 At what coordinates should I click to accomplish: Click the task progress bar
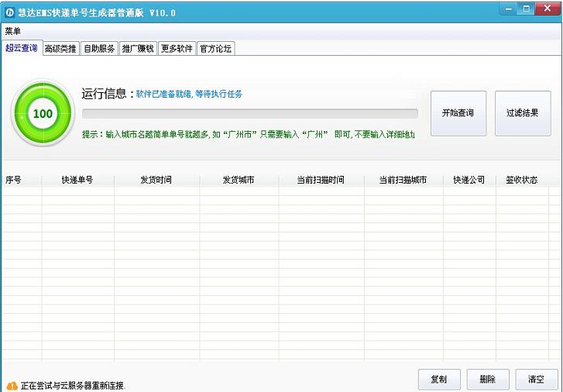click(x=249, y=114)
